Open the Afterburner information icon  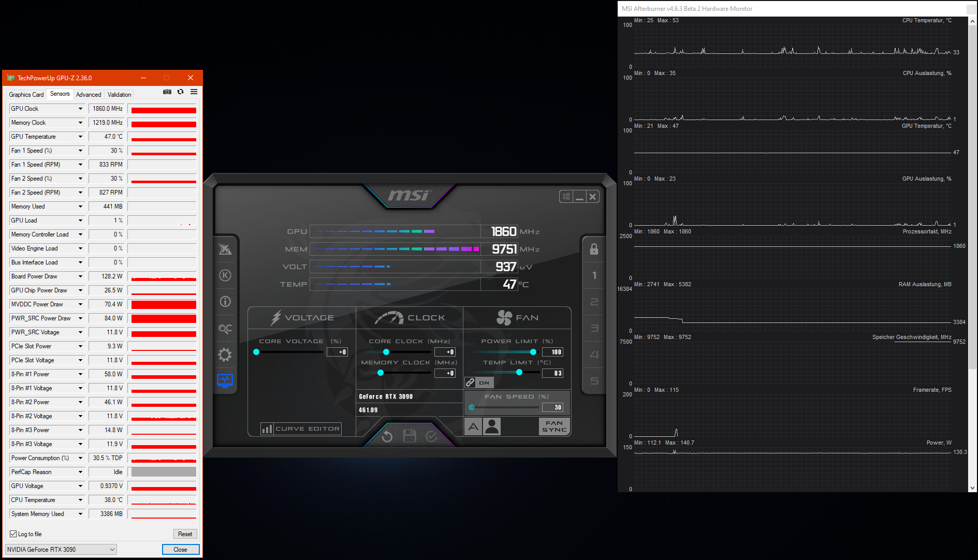(x=225, y=302)
